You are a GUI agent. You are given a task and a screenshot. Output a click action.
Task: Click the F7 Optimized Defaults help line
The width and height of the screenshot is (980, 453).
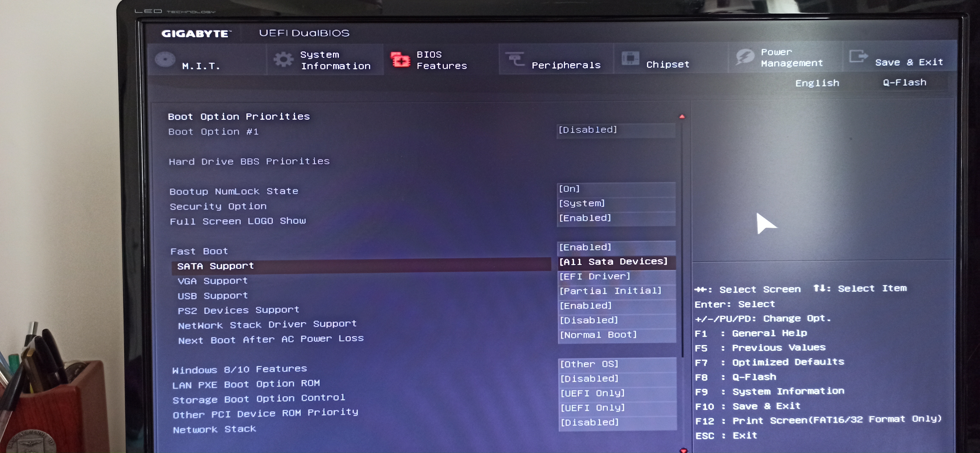coord(769,362)
